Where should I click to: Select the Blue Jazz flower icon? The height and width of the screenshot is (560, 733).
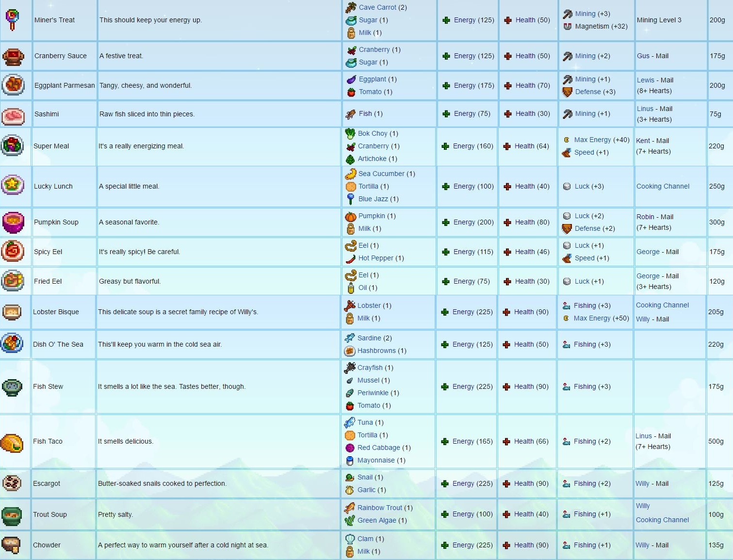(350, 199)
